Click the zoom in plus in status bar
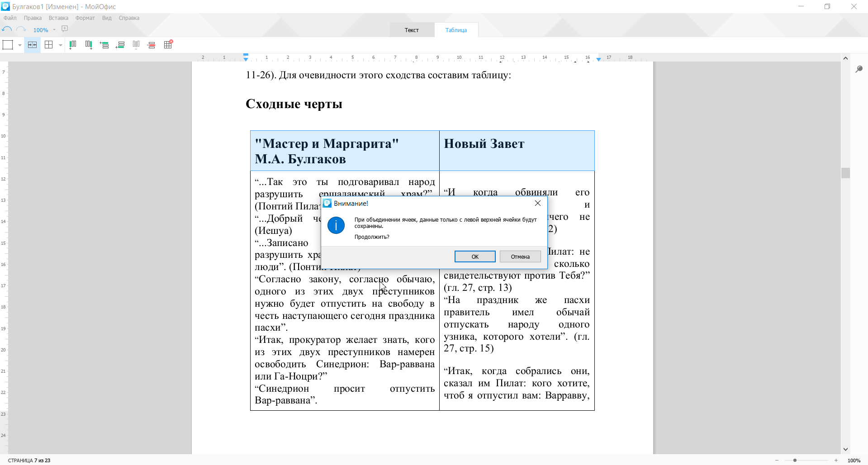Viewport: 868px width, 465px height. [836, 460]
